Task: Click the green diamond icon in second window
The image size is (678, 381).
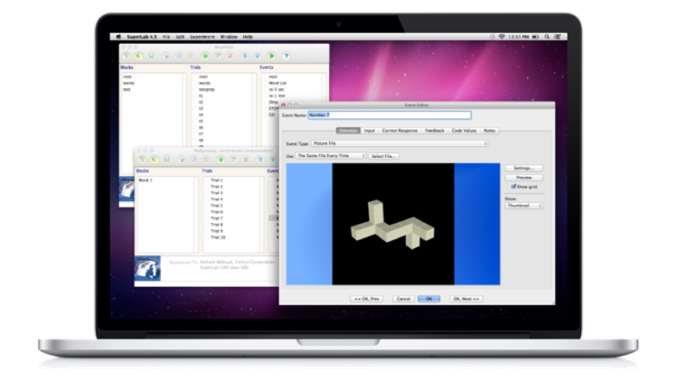Action: [x=221, y=160]
